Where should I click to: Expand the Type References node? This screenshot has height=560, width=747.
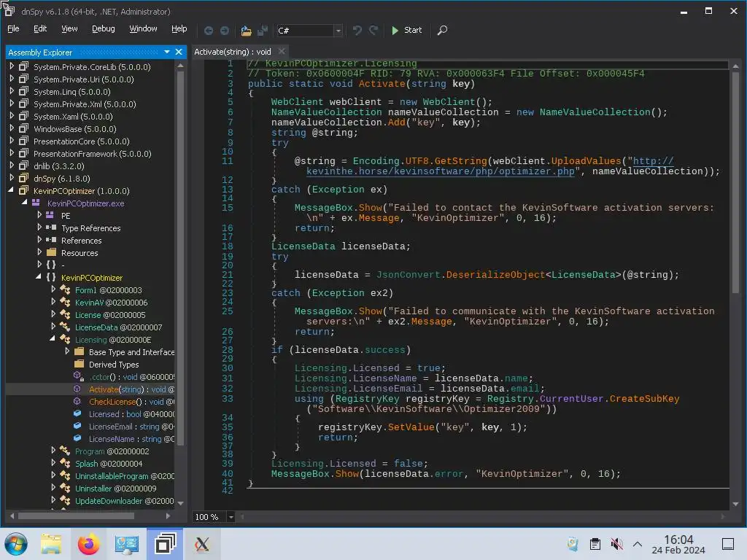pos(39,227)
